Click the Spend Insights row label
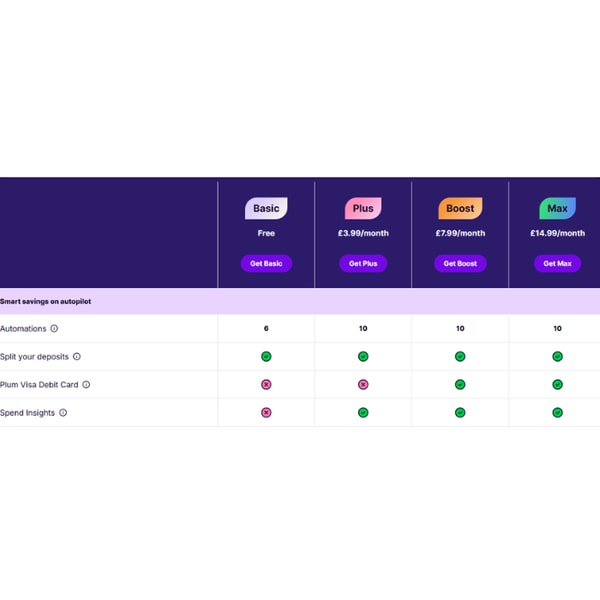 point(28,413)
